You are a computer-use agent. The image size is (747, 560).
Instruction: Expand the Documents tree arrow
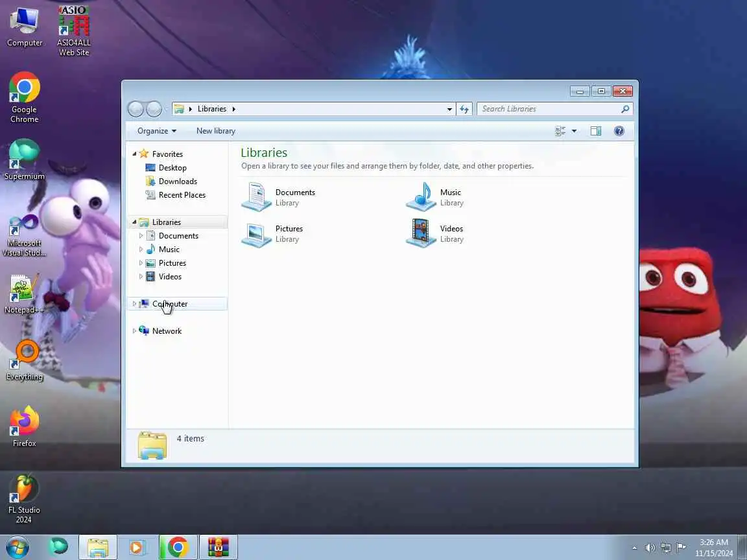[141, 236]
